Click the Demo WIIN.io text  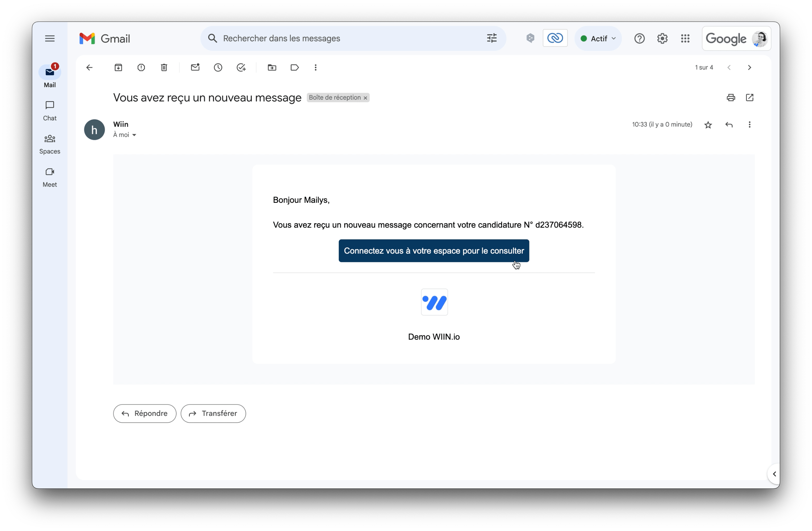[434, 336]
